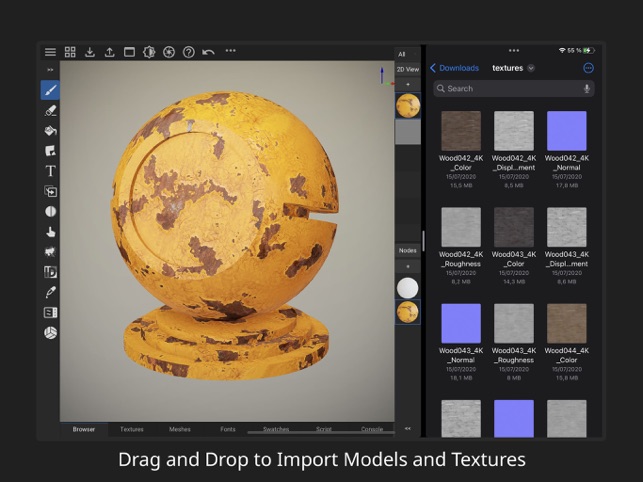Select Wood043_4K_Displacement texture file
The height and width of the screenshot is (482, 643).
point(567,246)
